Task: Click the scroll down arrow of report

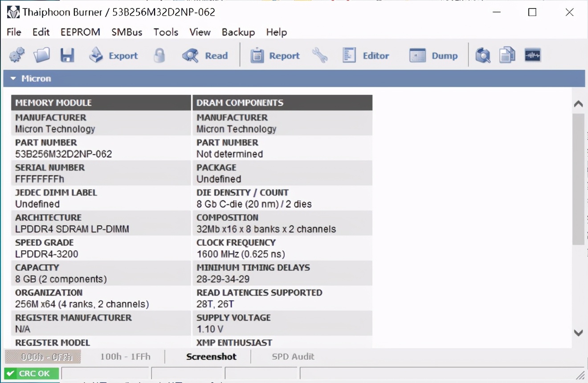Action: [x=578, y=333]
